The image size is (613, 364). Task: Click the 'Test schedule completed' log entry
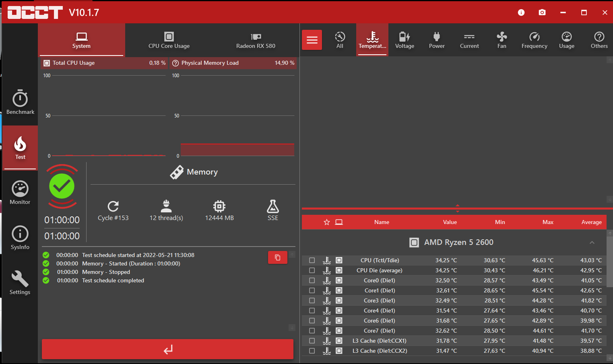click(113, 280)
